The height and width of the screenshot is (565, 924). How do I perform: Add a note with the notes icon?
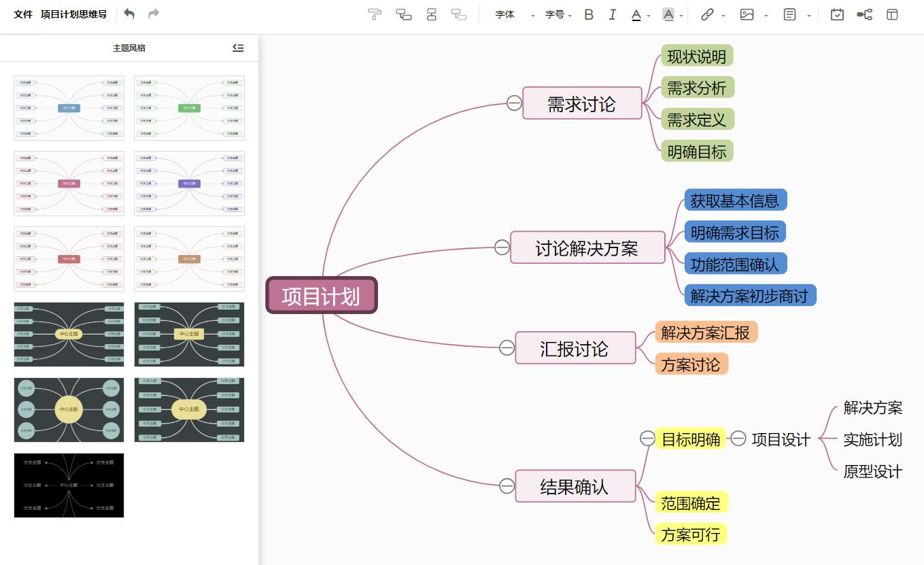789,14
